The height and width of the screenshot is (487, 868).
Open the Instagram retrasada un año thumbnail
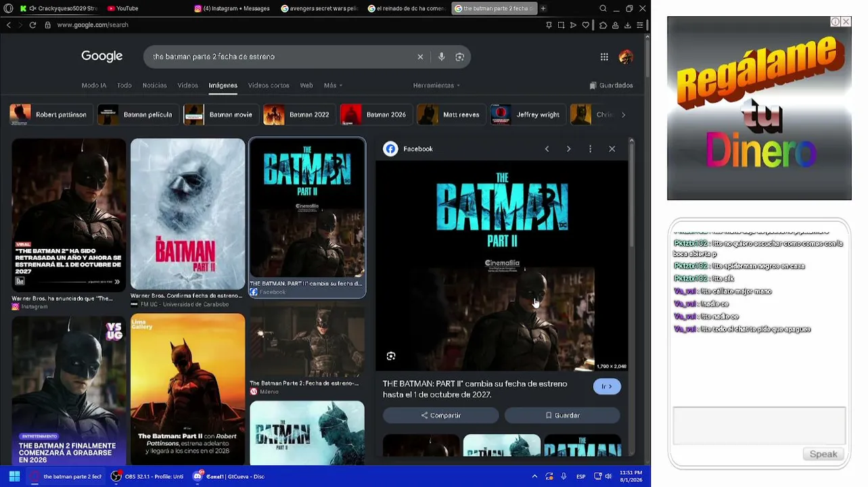point(69,214)
